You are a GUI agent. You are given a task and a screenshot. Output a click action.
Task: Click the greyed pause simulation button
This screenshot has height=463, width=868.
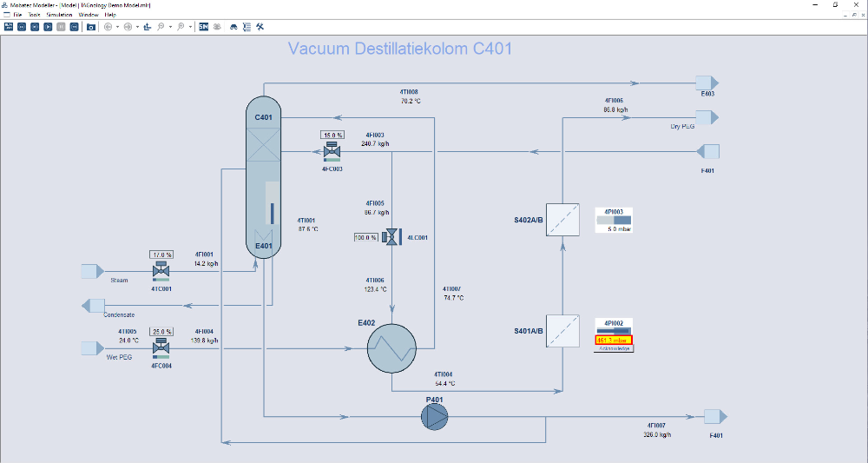(61, 27)
